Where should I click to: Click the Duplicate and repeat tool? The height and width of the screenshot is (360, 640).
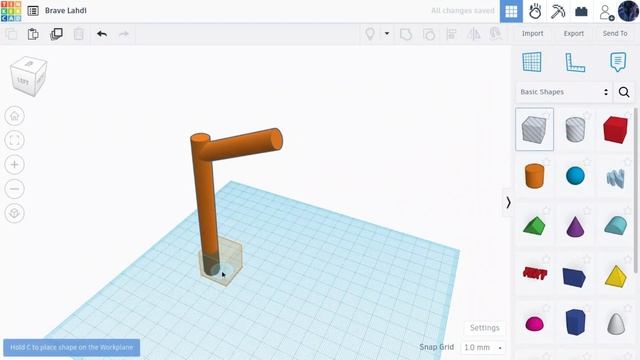[x=56, y=34]
